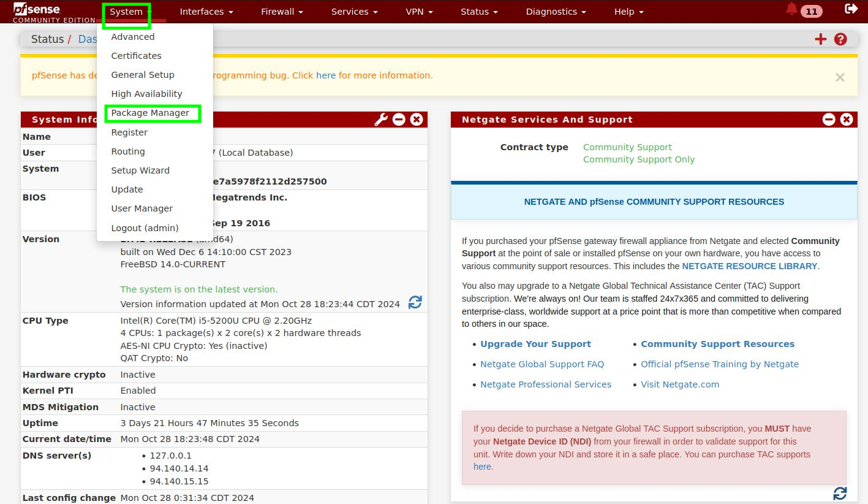Image resolution: width=868 pixels, height=504 pixels.
Task: Click the NETGATE AND pfSense COMMUNITY SUPPORT RESOURCES heading
Action: coord(654,202)
